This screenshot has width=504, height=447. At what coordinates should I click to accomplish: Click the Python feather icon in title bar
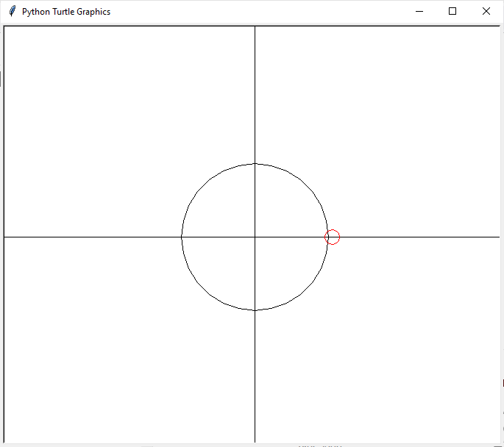point(12,11)
